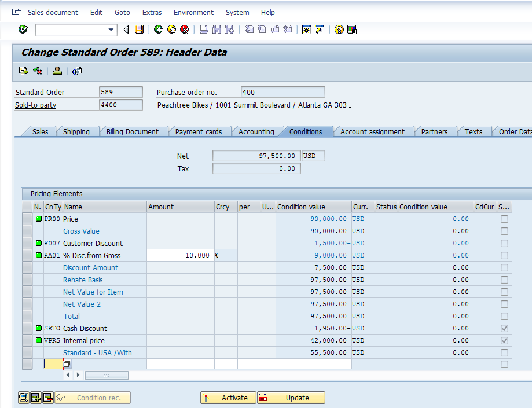This screenshot has width=532, height=408.
Task: Switch to the Partners tab
Action: 434,131
